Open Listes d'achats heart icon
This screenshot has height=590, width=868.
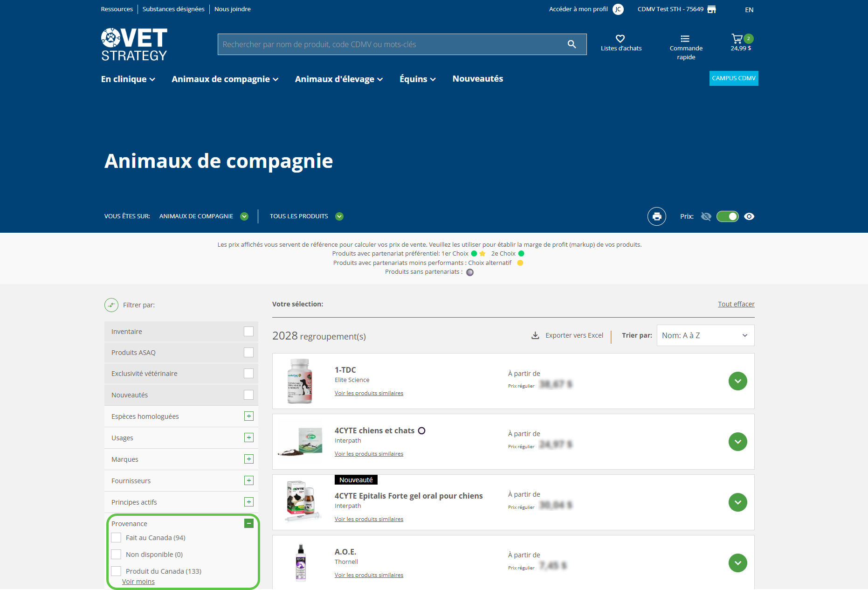620,39
